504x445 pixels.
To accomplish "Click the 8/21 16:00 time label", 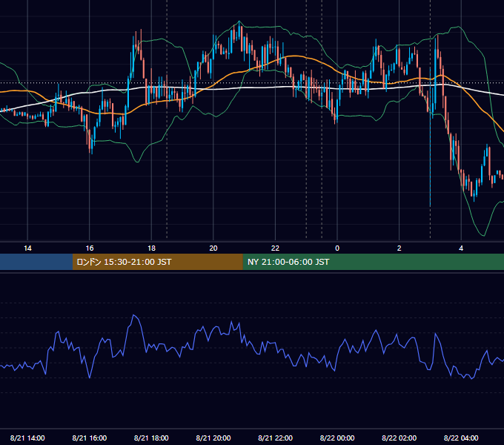I will (90, 438).
